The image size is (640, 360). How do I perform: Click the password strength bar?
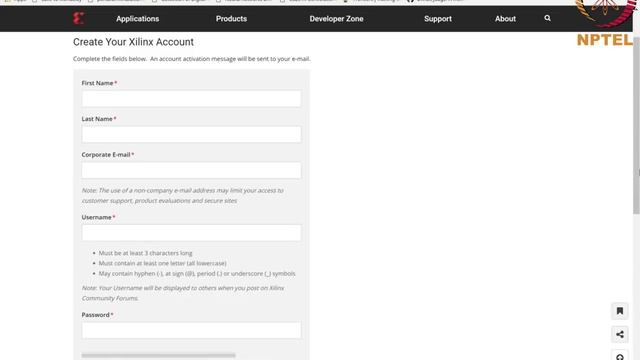[x=158, y=356]
